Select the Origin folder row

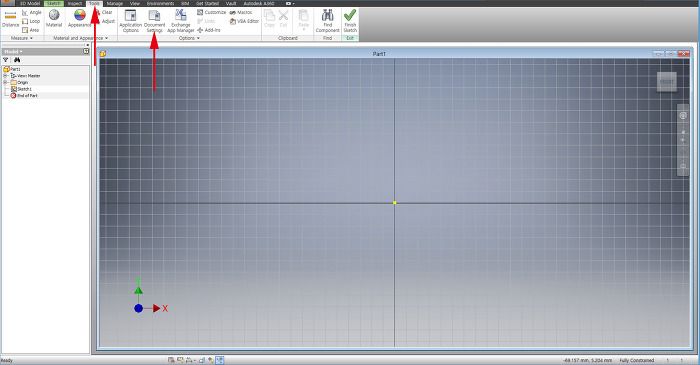click(19, 83)
